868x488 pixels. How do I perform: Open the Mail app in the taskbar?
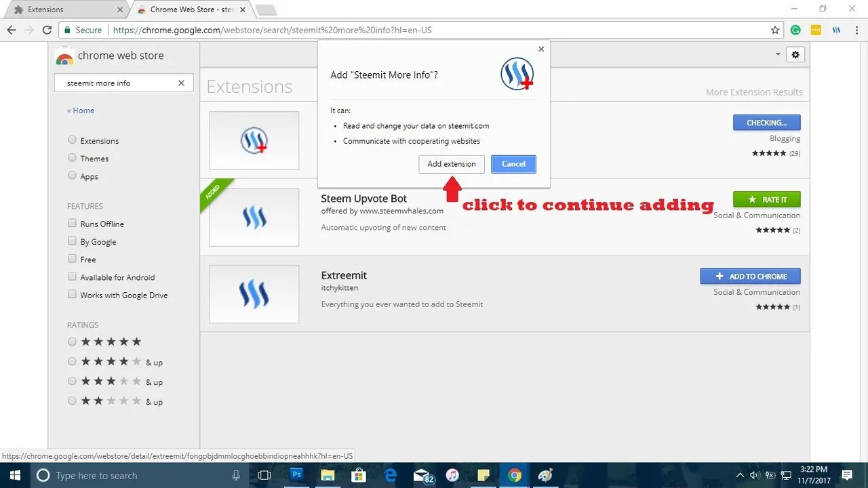(422, 475)
